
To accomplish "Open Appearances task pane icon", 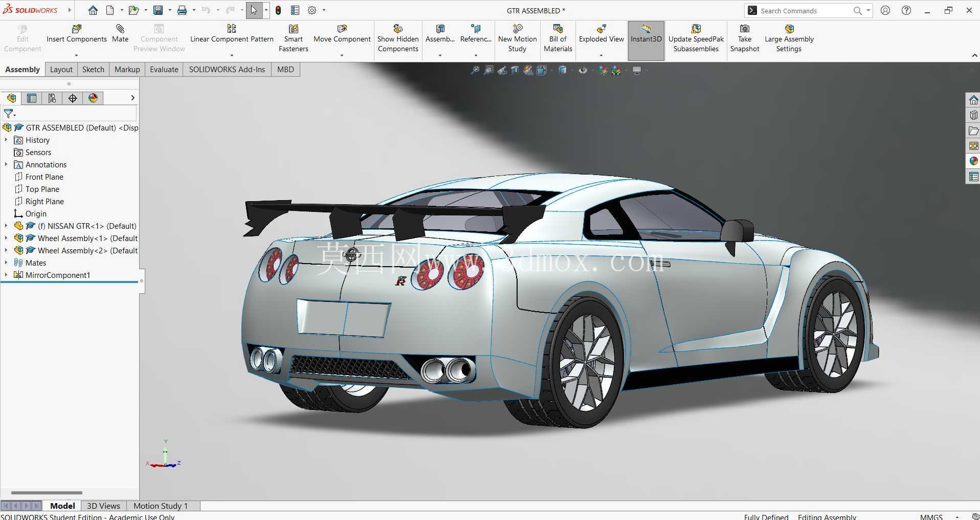I will click(x=973, y=161).
